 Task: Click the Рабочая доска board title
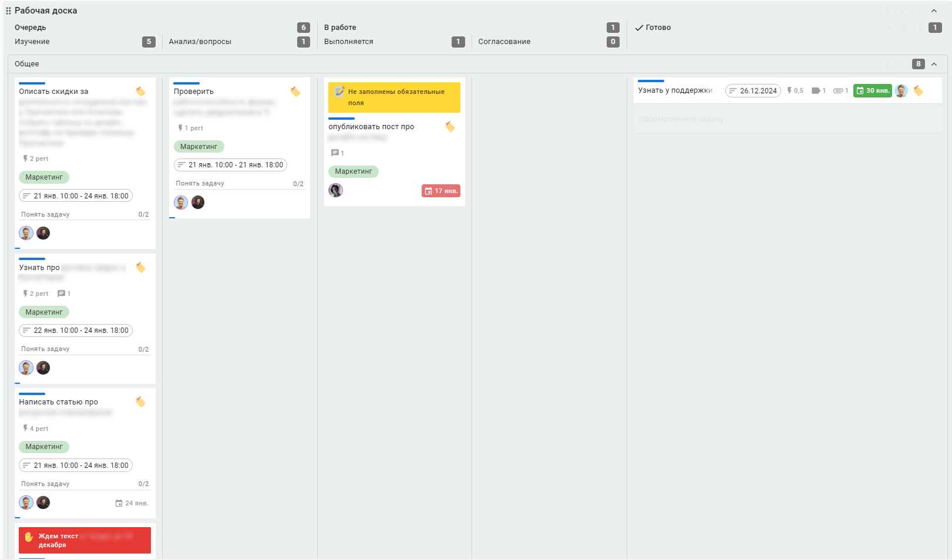[x=46, y=11]
